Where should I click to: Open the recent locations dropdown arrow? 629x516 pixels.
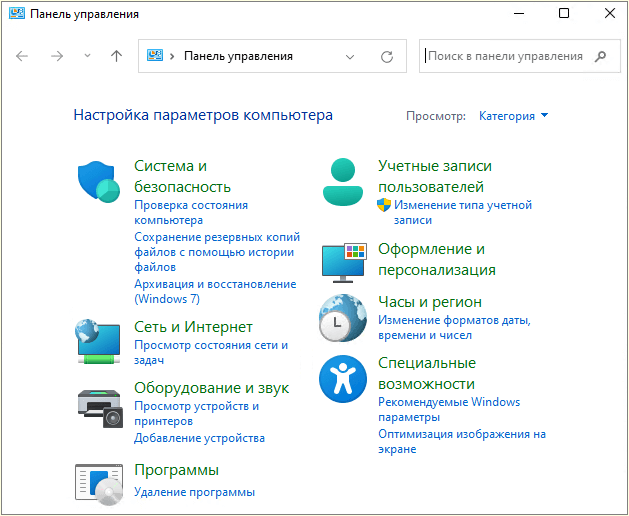pyautogui.click(x=87, y=56)
